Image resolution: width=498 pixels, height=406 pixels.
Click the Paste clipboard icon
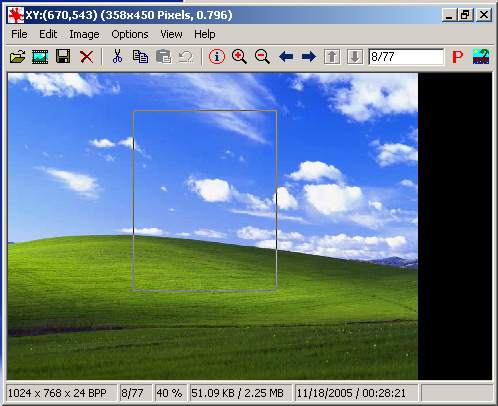(163, 57)
